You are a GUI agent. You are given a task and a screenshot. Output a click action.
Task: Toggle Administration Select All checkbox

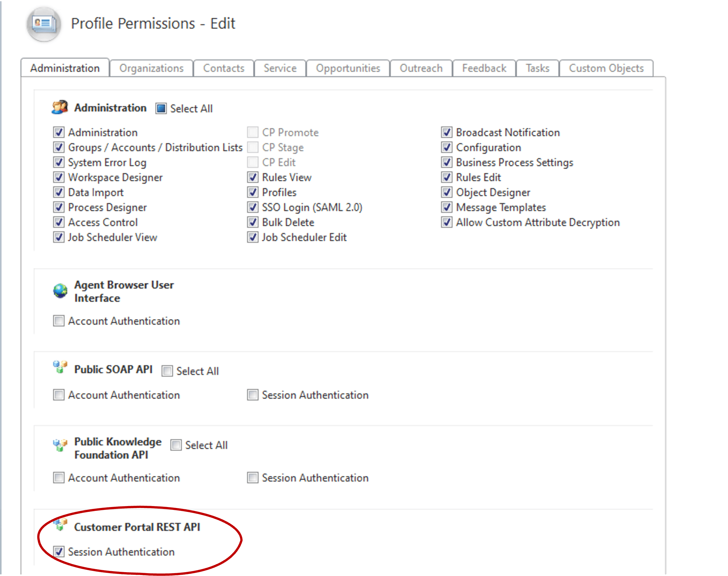(x=161, y=109)
